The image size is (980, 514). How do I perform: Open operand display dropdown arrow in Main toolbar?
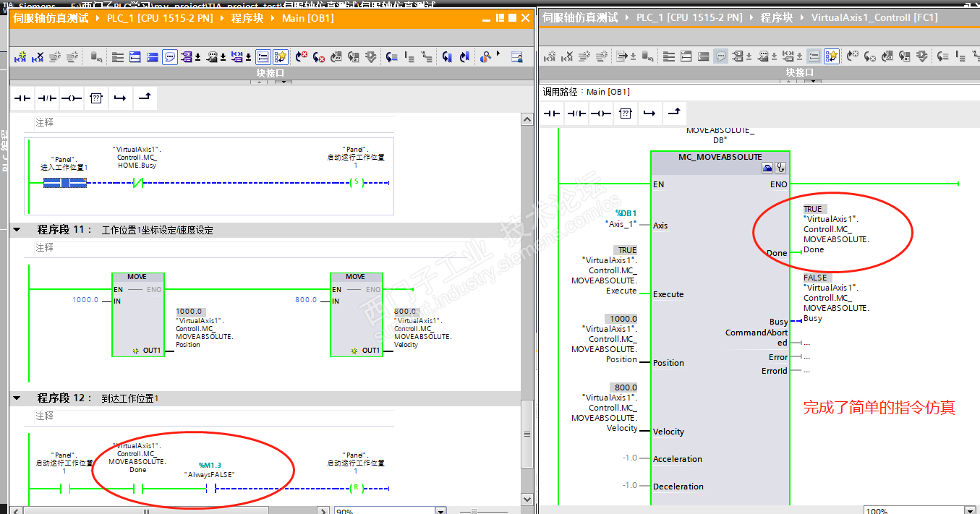[197, 57]
